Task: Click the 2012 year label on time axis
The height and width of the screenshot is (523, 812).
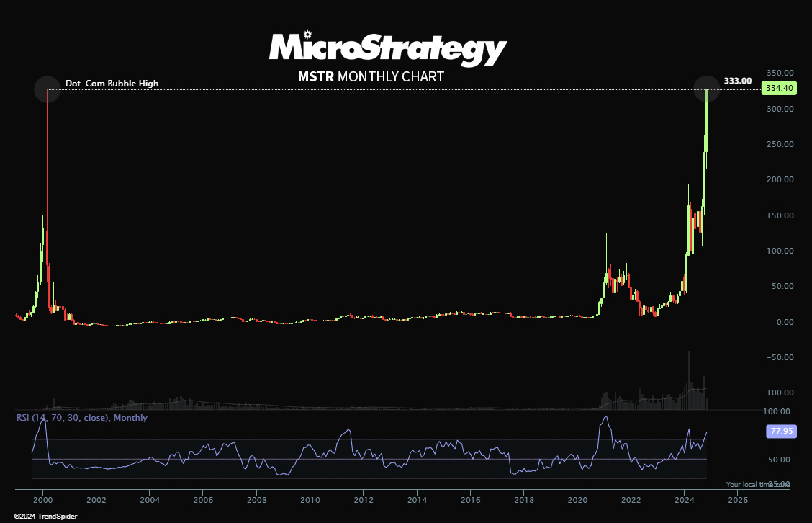Action: pos(364,500)
